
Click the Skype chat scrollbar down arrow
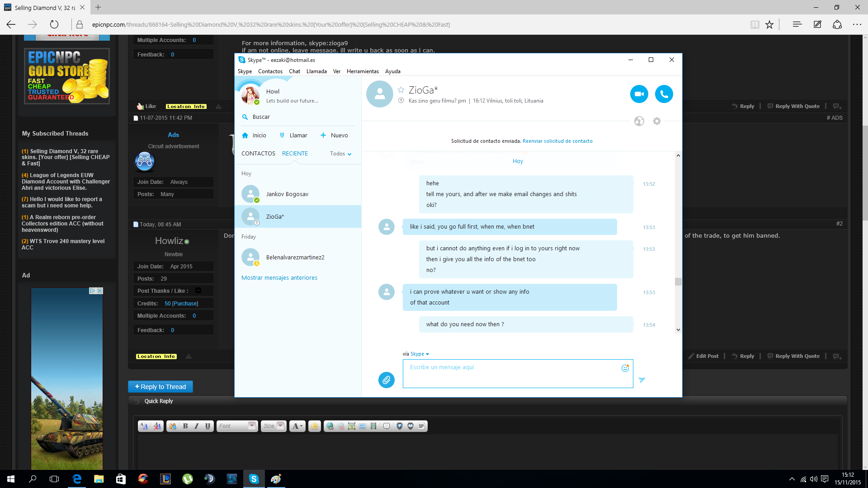[678, 330]
